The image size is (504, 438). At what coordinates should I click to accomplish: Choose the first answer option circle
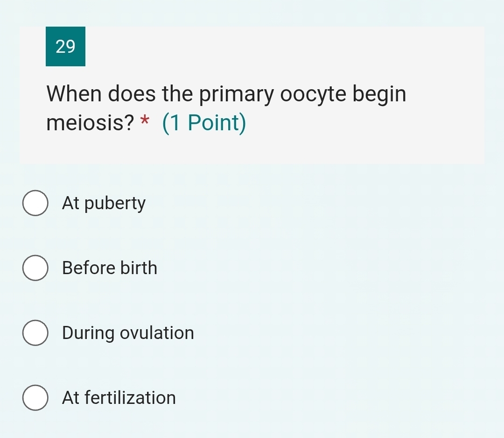tap(35, 203)
